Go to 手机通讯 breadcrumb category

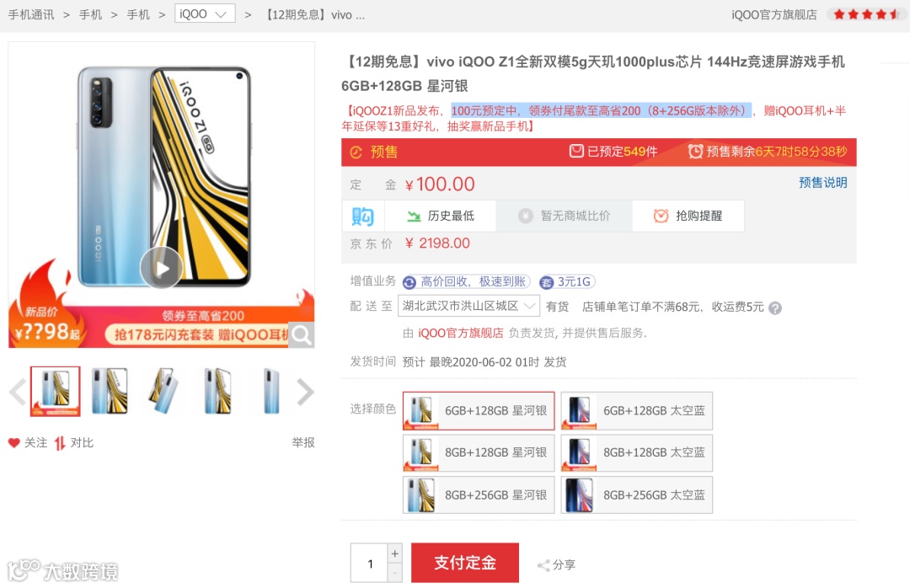coord(31,14)
